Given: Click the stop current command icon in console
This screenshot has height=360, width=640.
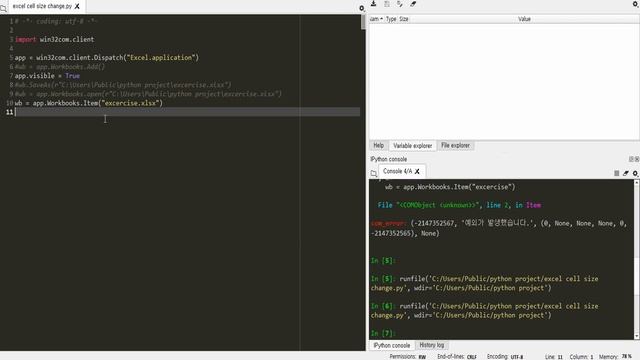Looking at the screenshot, I should pos(616,173).
